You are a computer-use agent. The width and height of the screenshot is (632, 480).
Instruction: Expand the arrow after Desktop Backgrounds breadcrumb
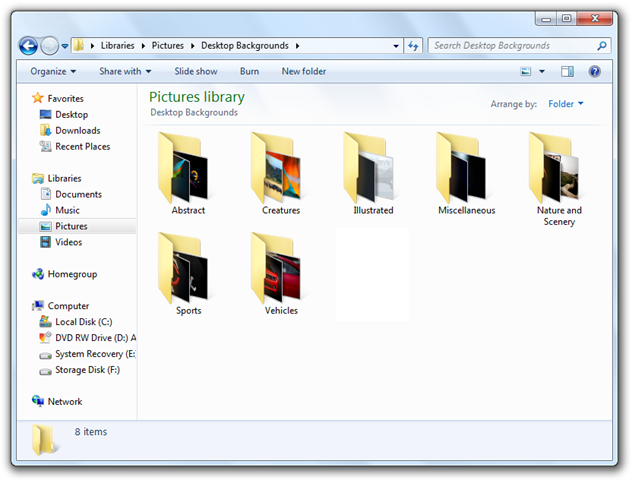[x=297, y=46]
